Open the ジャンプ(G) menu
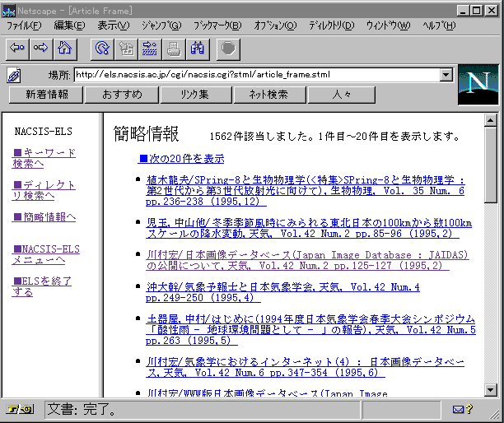This screenshot has height=423, width=504. click(161, 26)
